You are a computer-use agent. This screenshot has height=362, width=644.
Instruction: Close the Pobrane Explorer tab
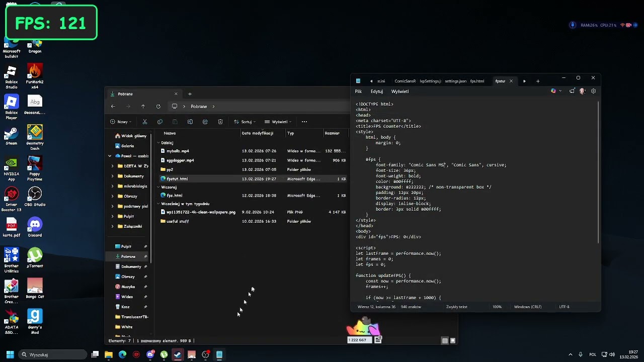point(176,94)
